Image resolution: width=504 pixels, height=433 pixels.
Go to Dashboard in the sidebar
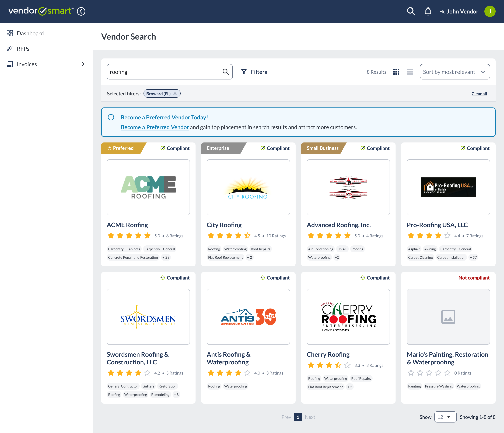coord(30,33)
